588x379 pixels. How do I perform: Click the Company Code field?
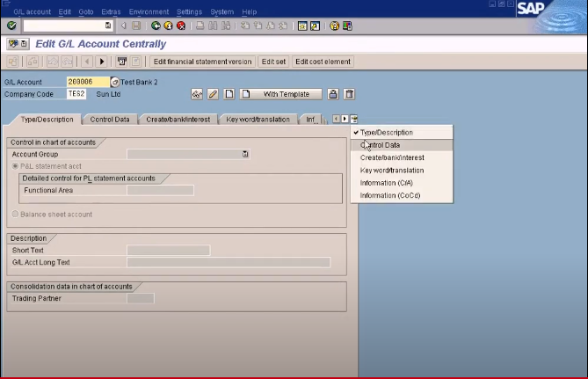(76, 94)
